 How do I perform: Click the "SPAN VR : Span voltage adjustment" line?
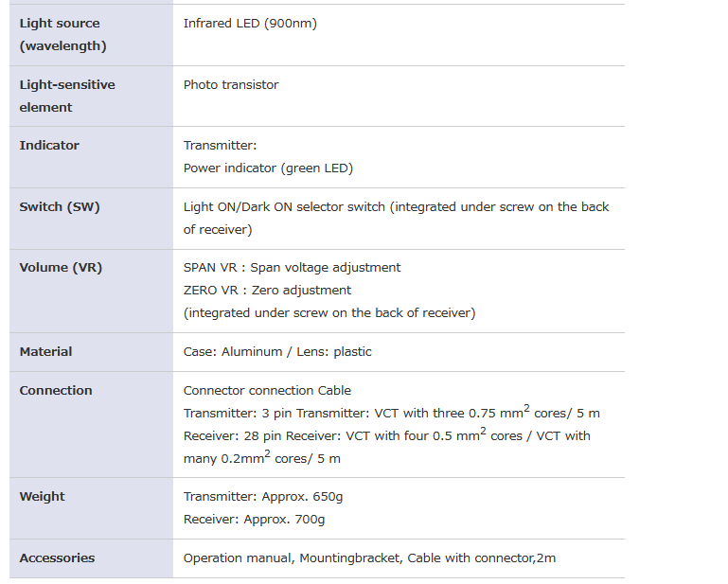pos(292,268)
